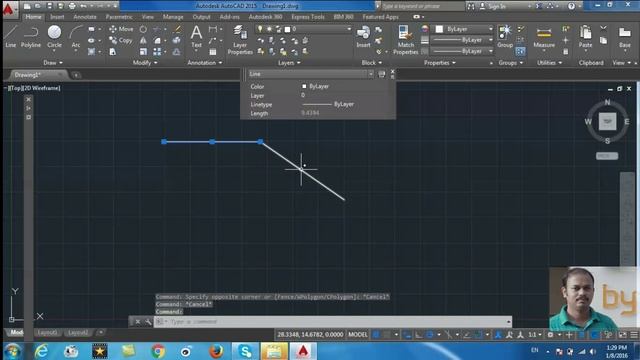Toggle layer freeze sun icon

[x=269, y=29]
